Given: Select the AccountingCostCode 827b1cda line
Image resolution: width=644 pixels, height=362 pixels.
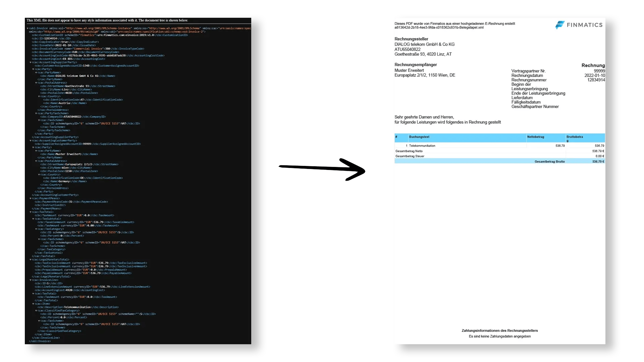Looking at the screenshot, I should point(98,56).
